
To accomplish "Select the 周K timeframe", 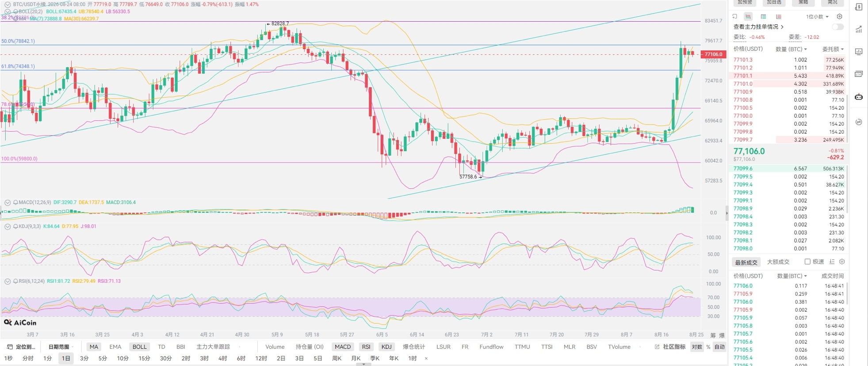I will (337, 358).
